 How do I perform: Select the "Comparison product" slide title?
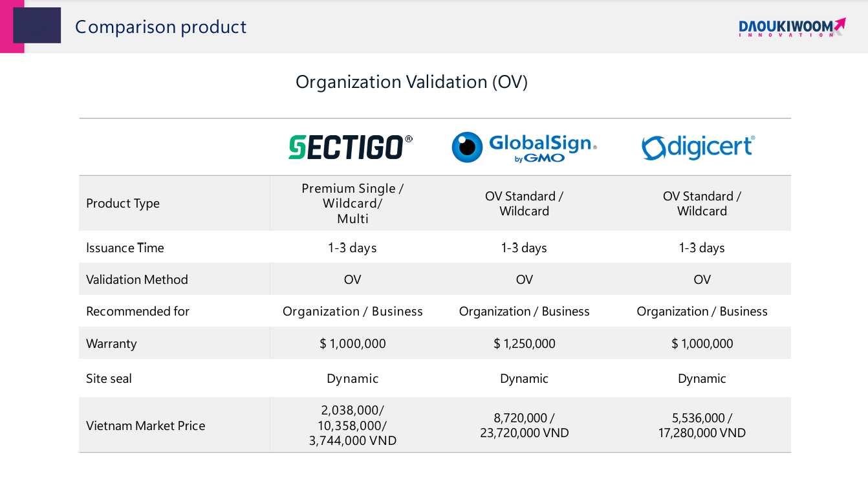click(160, 27)
